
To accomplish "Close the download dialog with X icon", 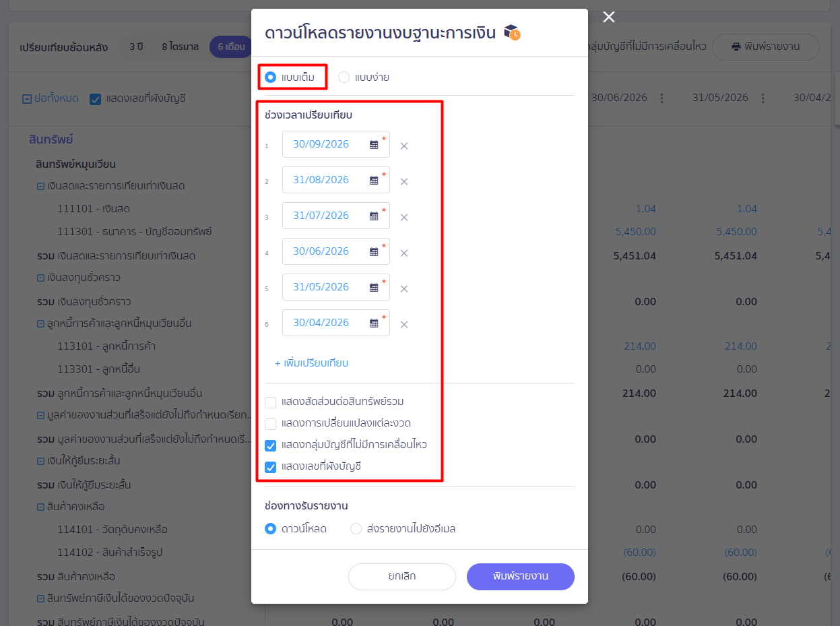I will [609, 17].
